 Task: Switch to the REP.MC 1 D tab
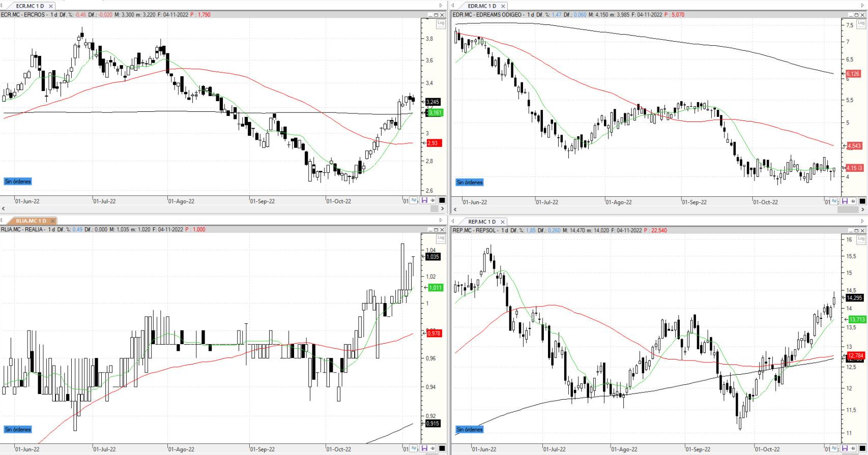click(481, 222)
